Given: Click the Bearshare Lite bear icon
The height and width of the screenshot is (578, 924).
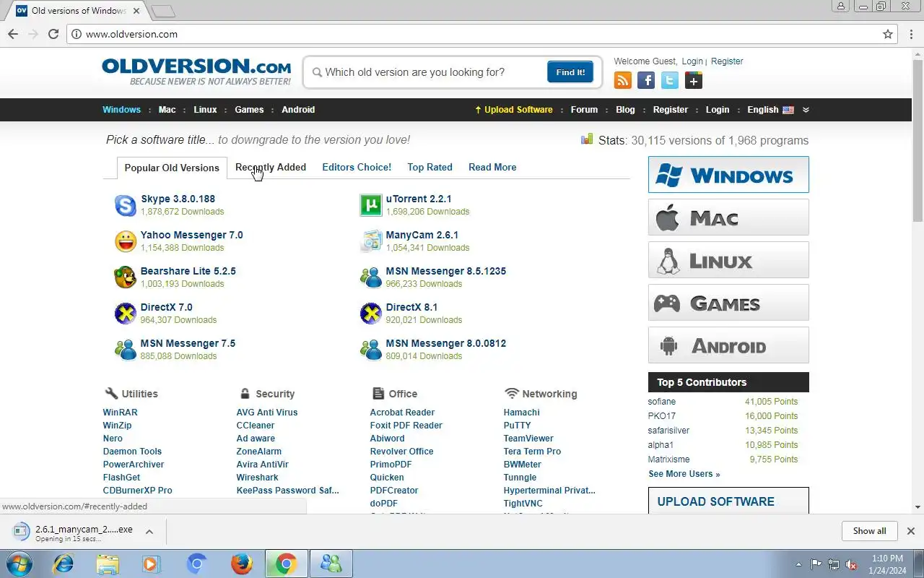Looking at the screenshot, I should pyautogui.click(x=126, y=277).
